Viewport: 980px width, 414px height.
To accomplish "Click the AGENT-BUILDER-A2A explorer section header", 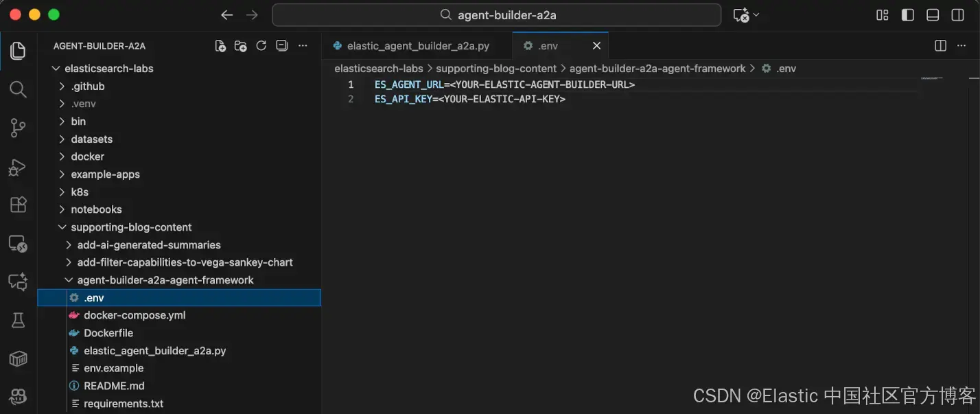I will click(100, 46).
